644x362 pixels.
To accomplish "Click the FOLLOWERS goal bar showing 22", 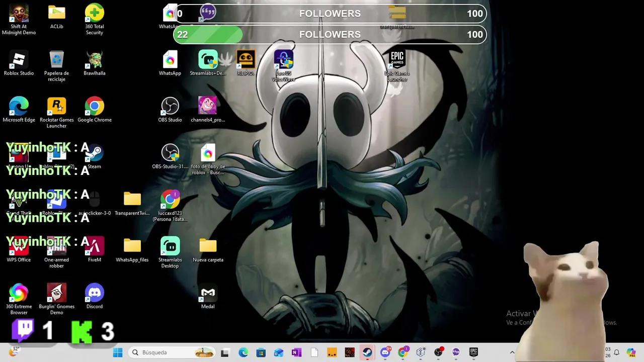I will click(x=330, y=34).
